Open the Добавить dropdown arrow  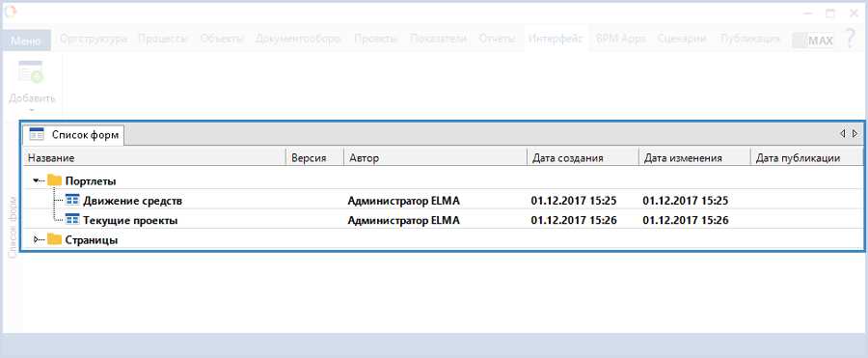[32, 110]
